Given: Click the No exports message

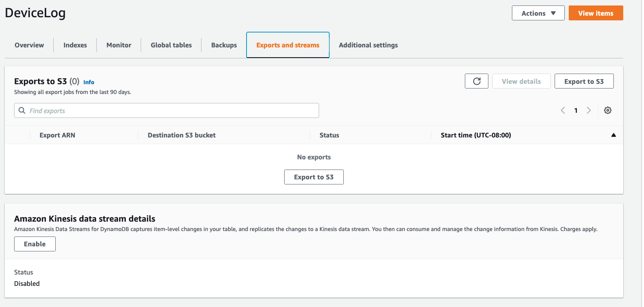Looking at the screenshot, I should coord(314,157).
